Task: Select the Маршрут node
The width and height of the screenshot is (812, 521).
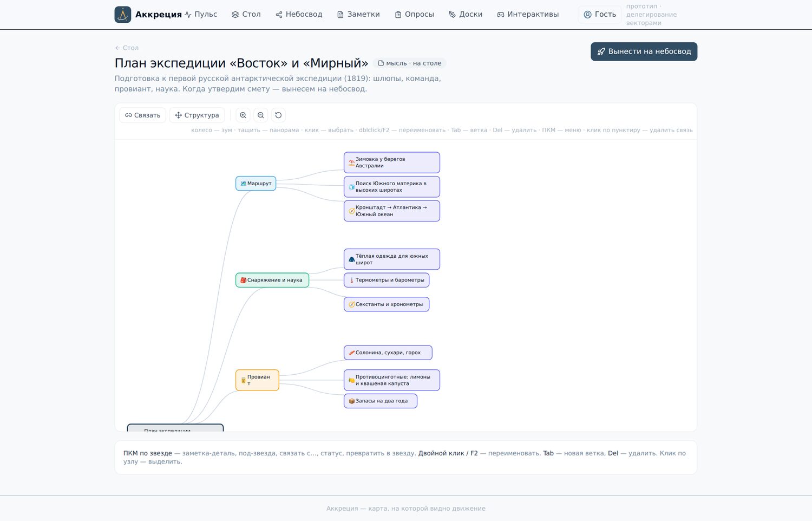Action: 256,184
